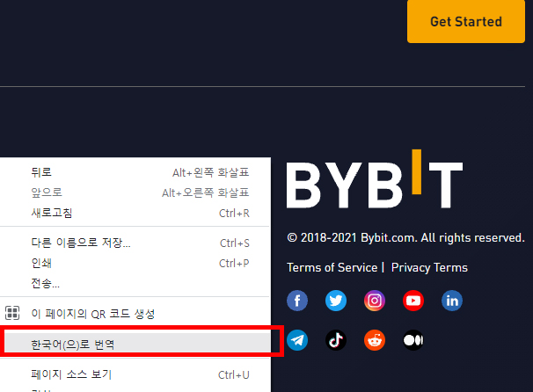Choose 다른 이름으로 저장 menu entry

[135, 243]
